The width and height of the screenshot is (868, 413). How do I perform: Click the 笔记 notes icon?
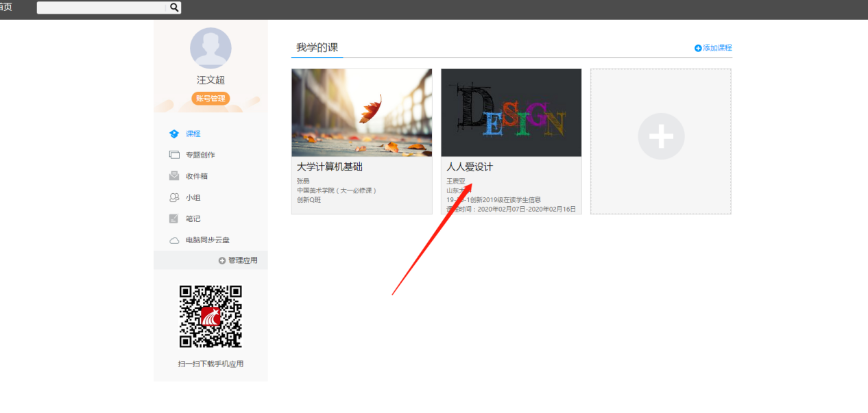[x=174, y=219]
